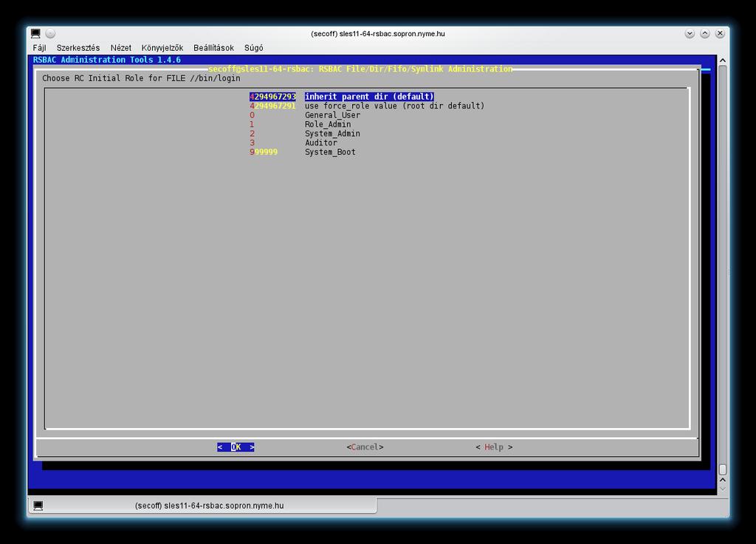
Task: Close the terminal window
Action: tap(721, 33)
